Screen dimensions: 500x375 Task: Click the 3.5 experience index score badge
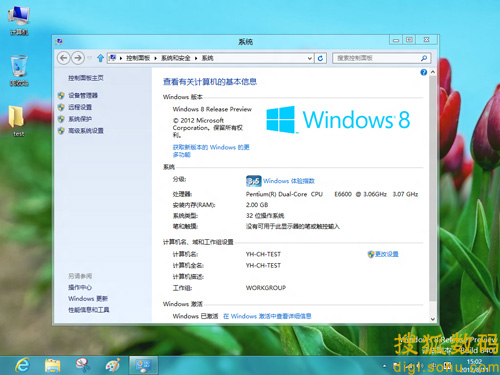tap(253, 181)
